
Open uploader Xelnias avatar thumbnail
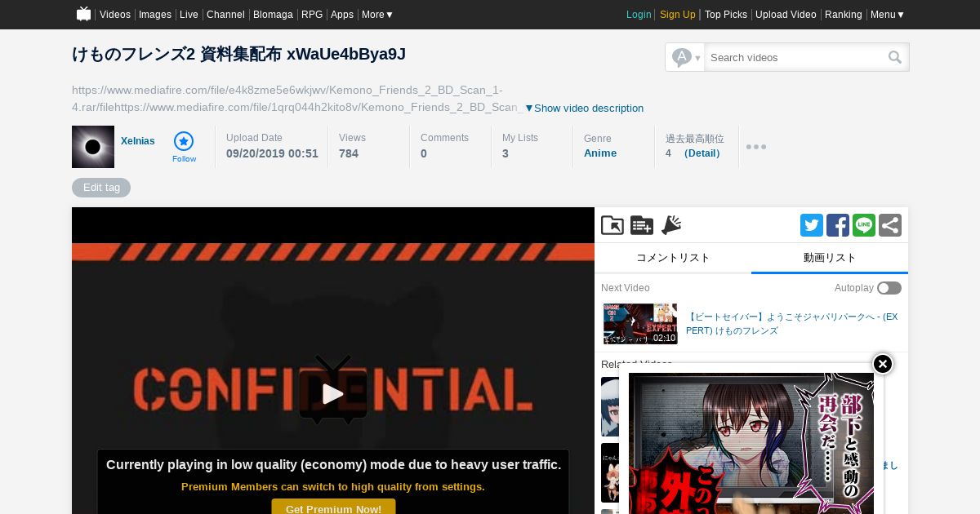click(x=93, y=147)
